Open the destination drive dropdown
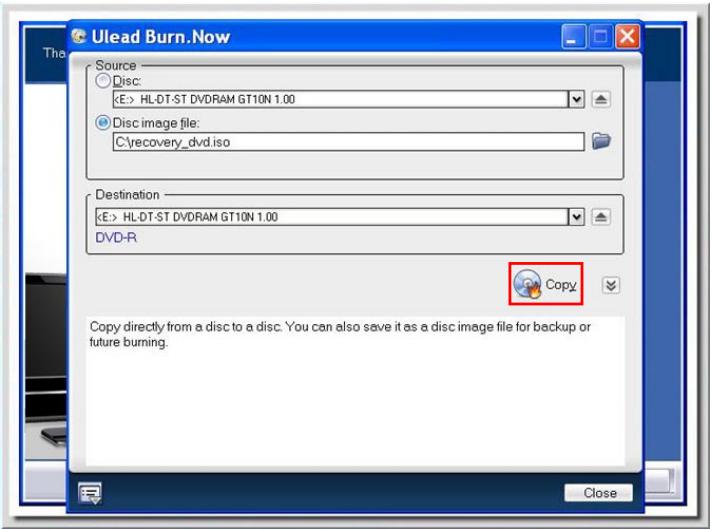Image resolution: width=712 pixels, height=529 pixels. (x=576, y=217)
